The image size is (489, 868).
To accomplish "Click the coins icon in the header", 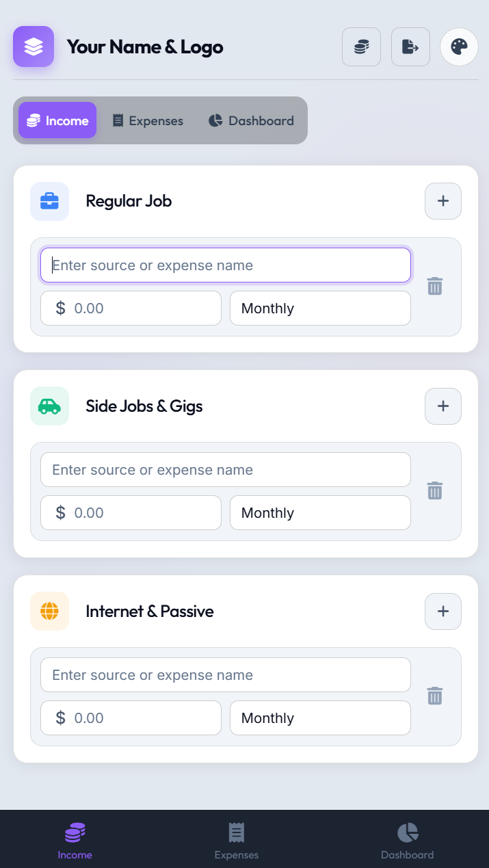I will [361, 47].
